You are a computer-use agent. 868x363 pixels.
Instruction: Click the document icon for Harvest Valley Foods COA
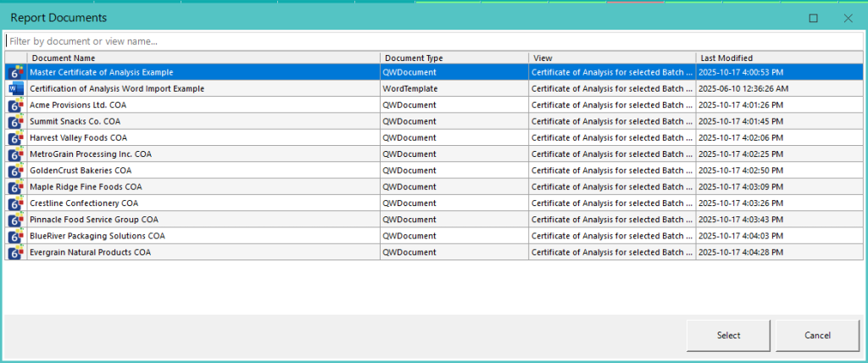(15, 138)
